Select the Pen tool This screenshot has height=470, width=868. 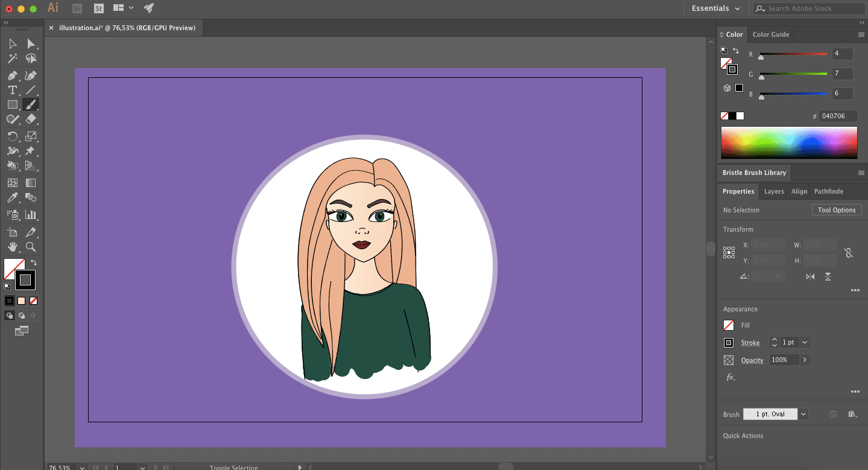pyautogui.click(x=13, y=76)
